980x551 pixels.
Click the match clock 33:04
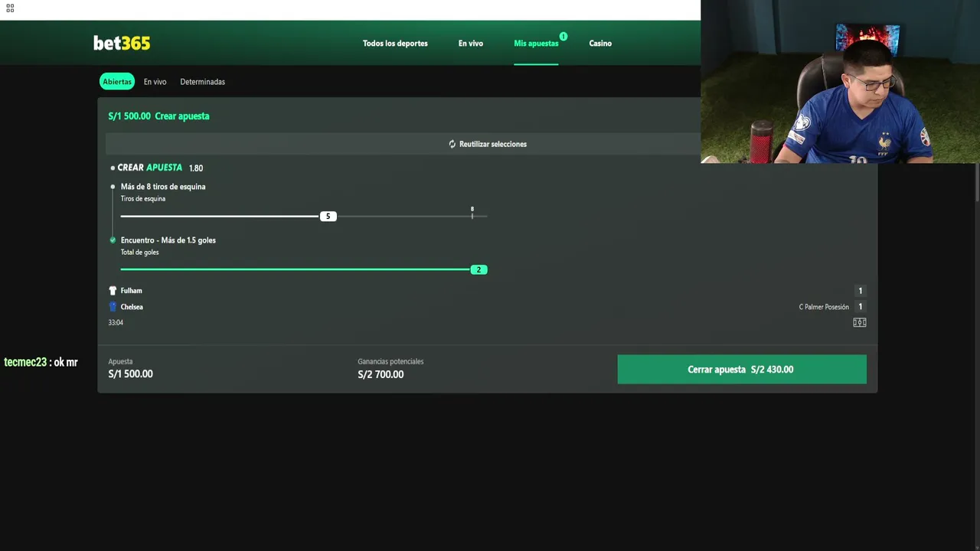(116, 323)
